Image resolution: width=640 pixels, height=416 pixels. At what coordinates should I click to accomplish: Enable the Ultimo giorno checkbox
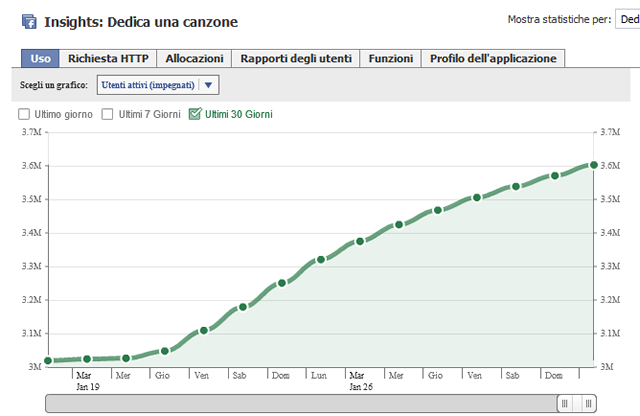pyautogui.click(x=24, y=114)
